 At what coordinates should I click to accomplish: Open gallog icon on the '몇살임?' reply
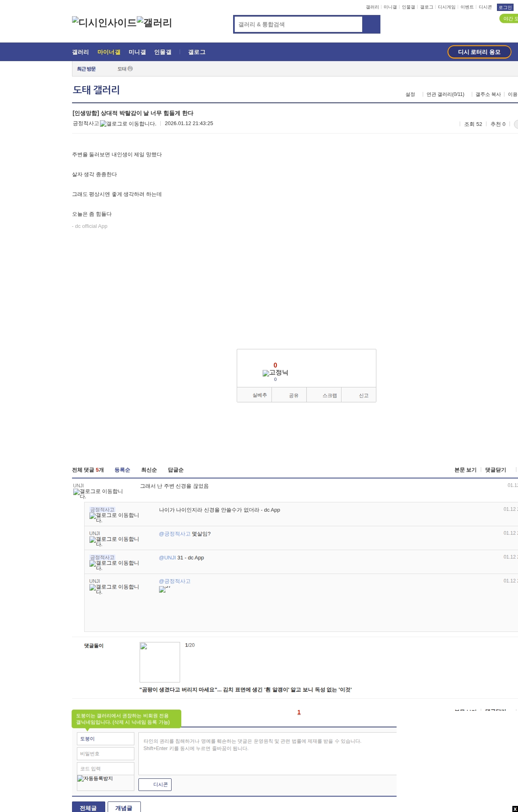pos(114,541)
